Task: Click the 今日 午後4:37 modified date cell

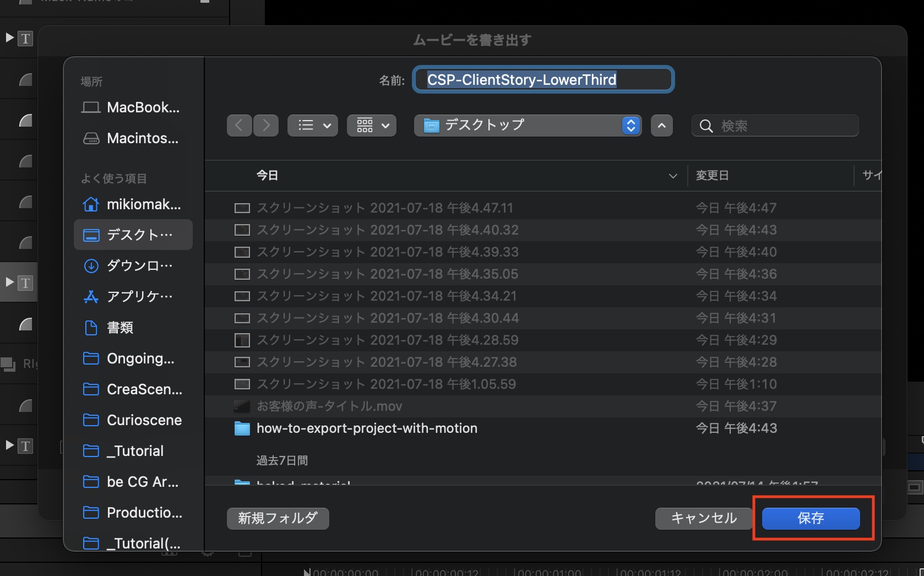Action: point(736,406)
